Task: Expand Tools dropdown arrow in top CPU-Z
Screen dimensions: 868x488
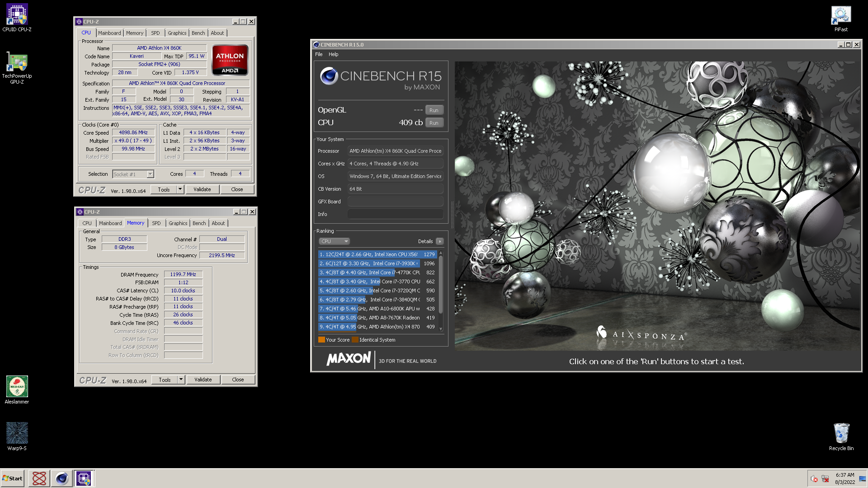Action: [180, 190]
